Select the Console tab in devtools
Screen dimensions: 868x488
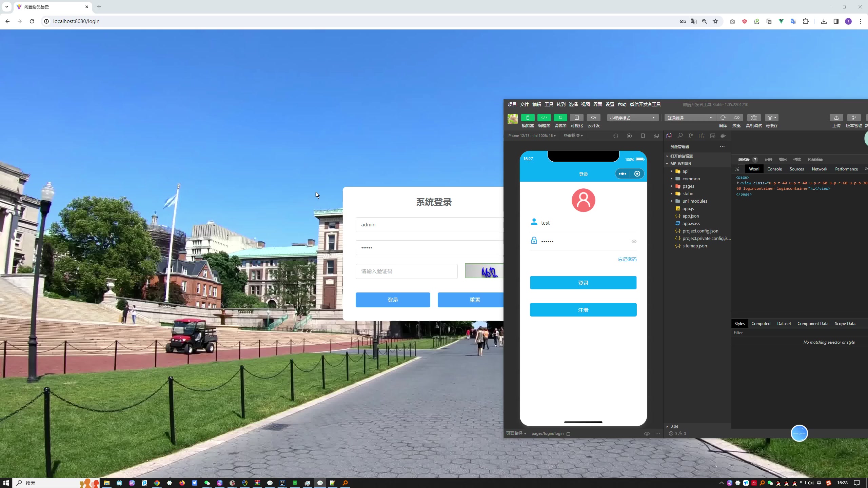pos(774,169)
